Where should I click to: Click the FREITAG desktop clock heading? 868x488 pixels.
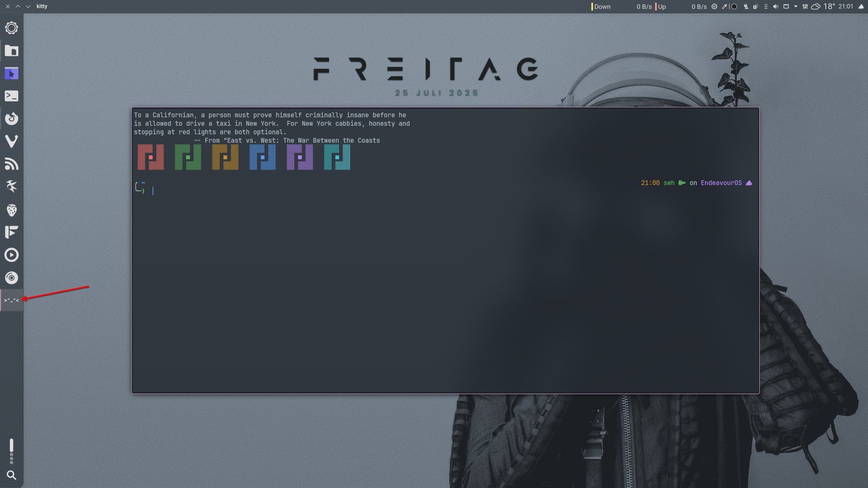pos(426,69)
